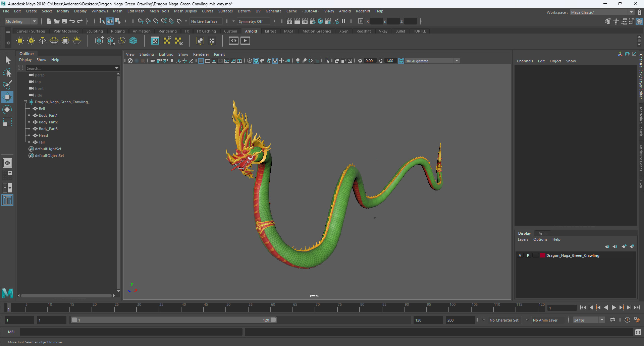Open the Modeling menu set dropdown
The height and width of the screenshot is (346, 644).
point(21,21)
